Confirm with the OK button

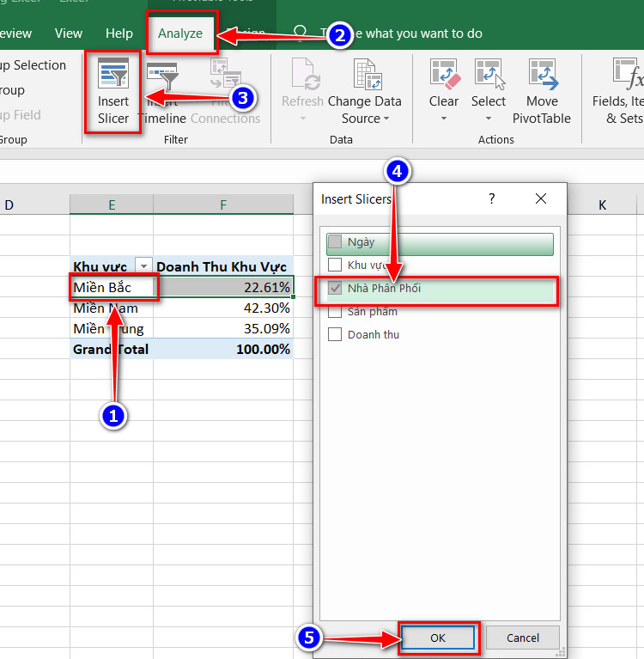pos(438,638)
